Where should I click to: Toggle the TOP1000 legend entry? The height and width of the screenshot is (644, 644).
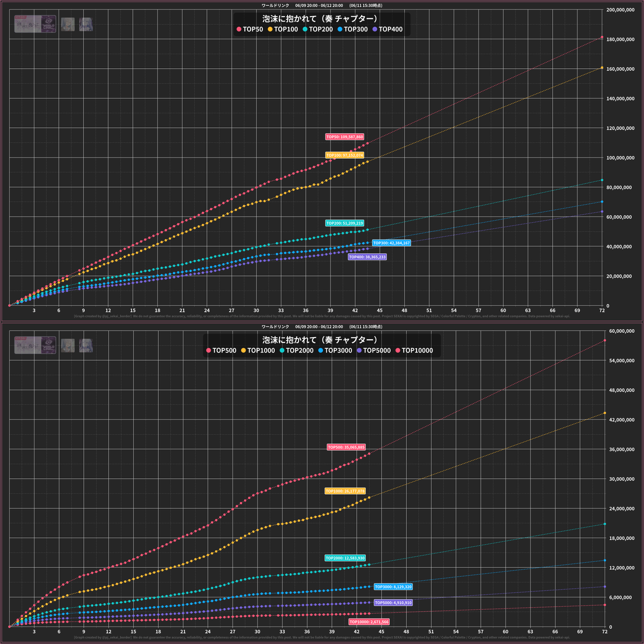pos(258,351)
